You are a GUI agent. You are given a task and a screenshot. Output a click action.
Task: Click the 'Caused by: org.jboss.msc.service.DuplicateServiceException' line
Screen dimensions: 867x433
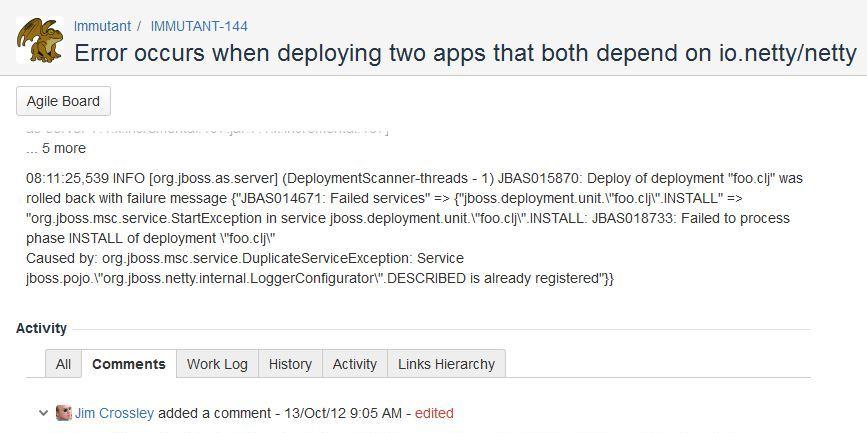245,258
